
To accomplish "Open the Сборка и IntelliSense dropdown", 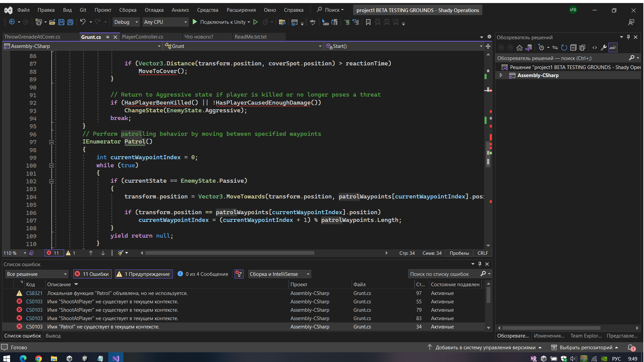I will [x=279, y=274].
